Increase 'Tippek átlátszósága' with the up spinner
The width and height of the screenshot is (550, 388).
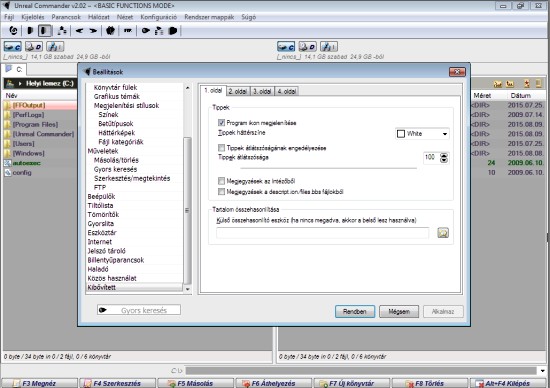point(444,155)
